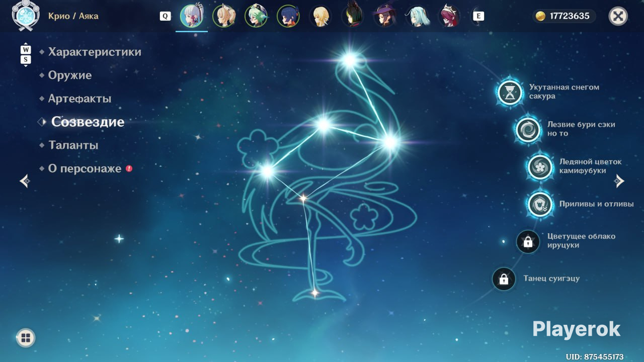This screenshot has height=362, width=644.
Task: Switch to the dark blue-haired character portrait
Action: point(288,16)
